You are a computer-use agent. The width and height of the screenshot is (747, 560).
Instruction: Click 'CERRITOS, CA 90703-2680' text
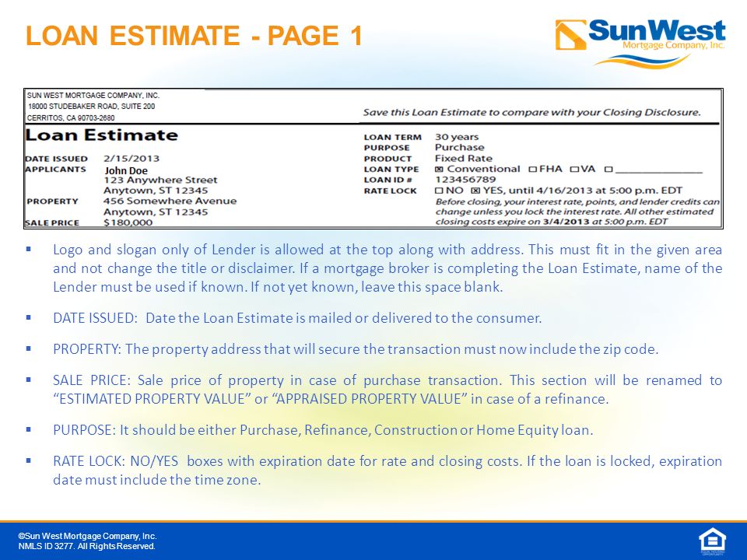pos(71,117)
